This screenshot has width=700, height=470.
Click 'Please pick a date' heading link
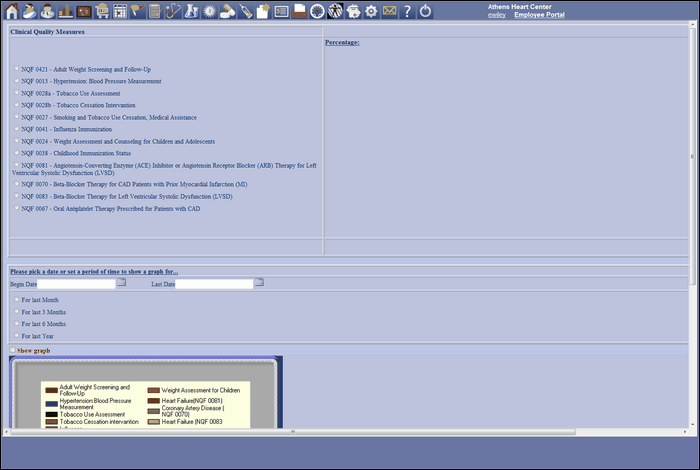(x=94, y=271)
